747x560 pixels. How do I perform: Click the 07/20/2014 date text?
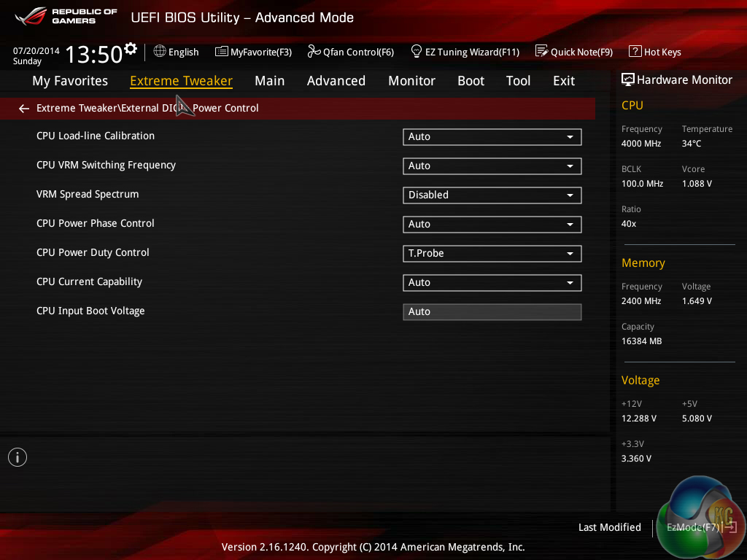[36, 50]
